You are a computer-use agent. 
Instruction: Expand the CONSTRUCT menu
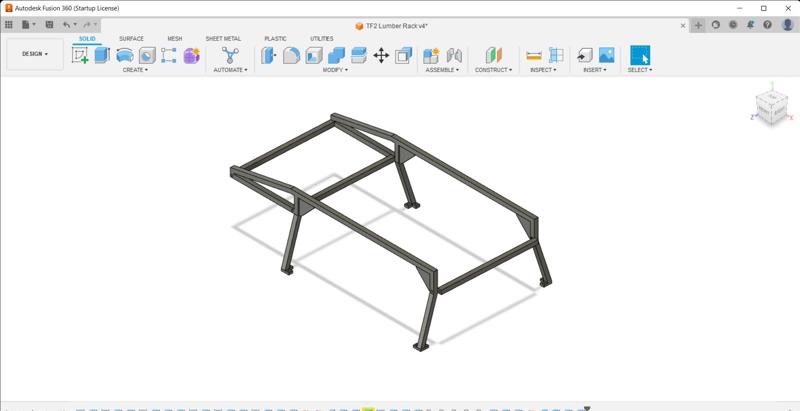pos(493,70)
